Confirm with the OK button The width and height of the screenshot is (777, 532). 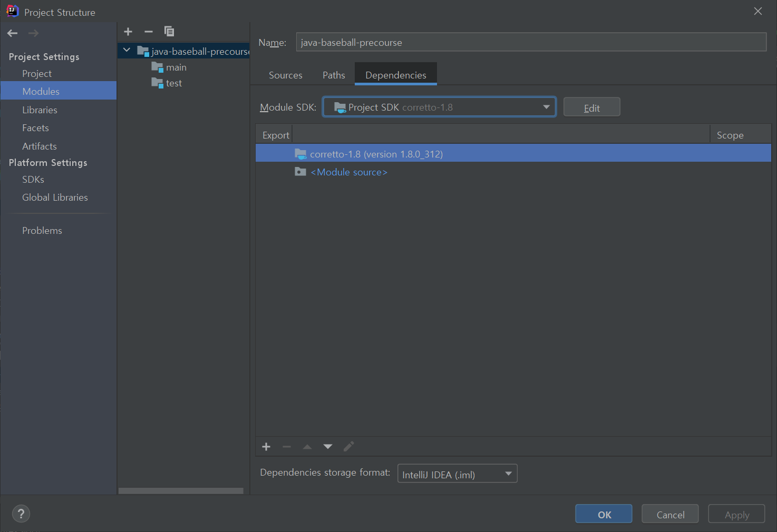pos(604,514)
